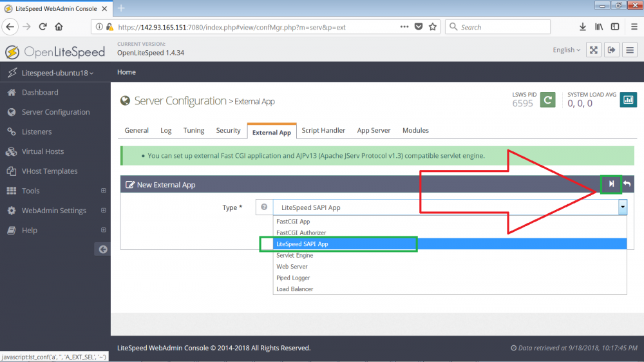This screenshot has height=362, width=644.
Task: Open the real-time stats chart icon
Action: coord(628,100)
